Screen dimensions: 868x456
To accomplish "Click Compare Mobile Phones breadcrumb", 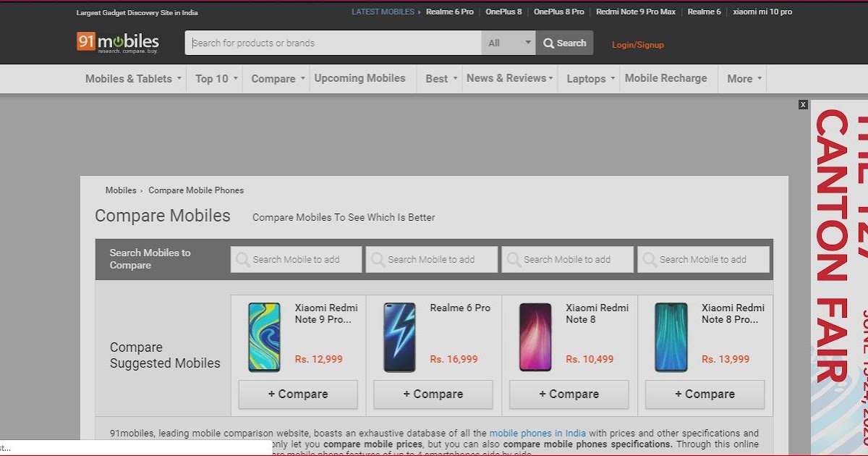I will click(196, 190).
